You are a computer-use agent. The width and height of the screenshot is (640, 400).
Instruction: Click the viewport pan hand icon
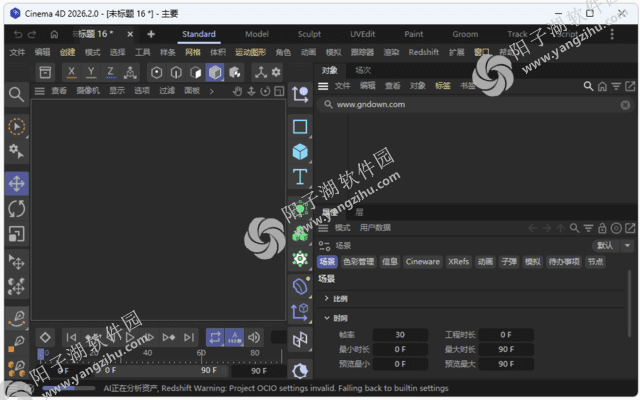(238, 91)
